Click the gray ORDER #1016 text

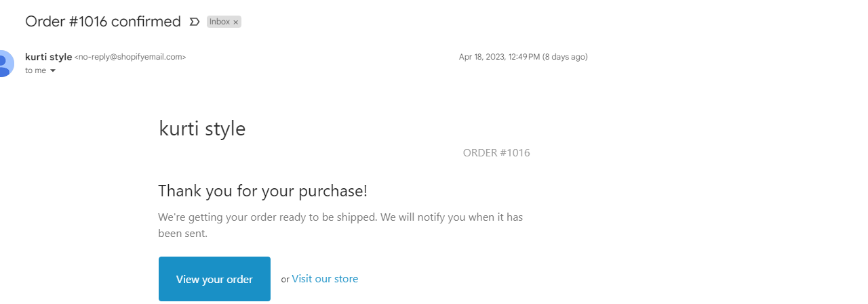(496, 153)
